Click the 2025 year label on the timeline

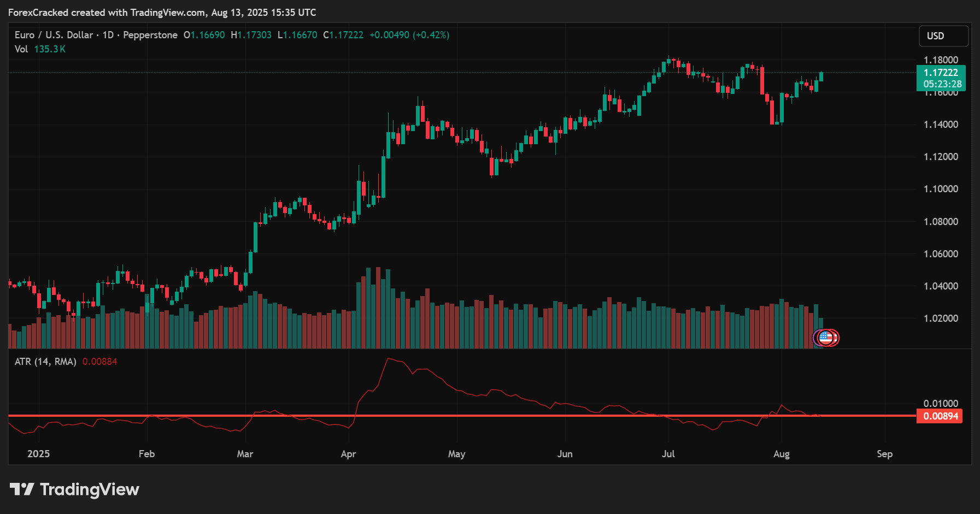[38, 453]
